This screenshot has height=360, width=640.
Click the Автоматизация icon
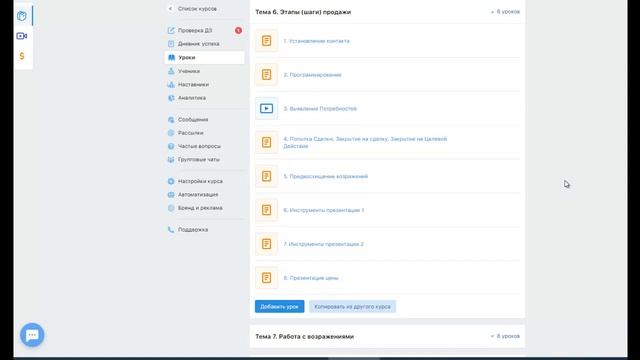pyautogui.click(x=171, y=195)
